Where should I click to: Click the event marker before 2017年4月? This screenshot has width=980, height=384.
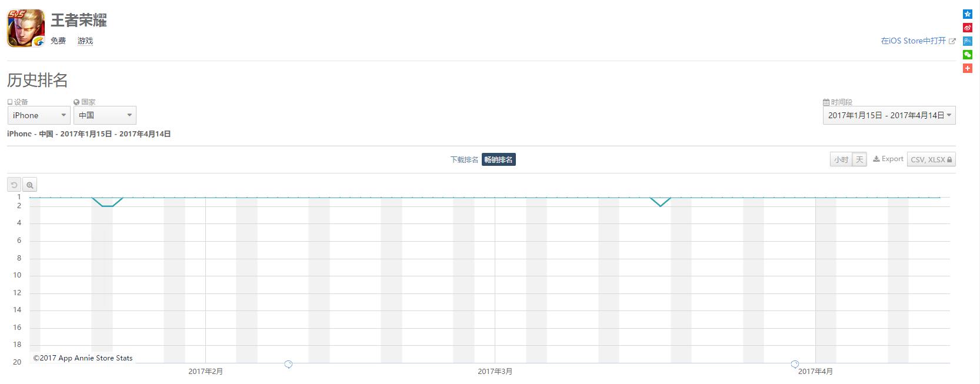795,365
